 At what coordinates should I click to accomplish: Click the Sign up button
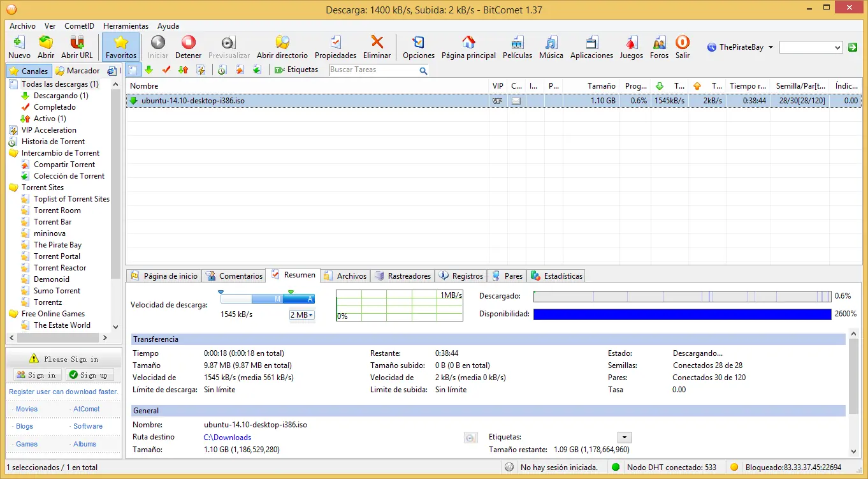[x=89, y=375]
